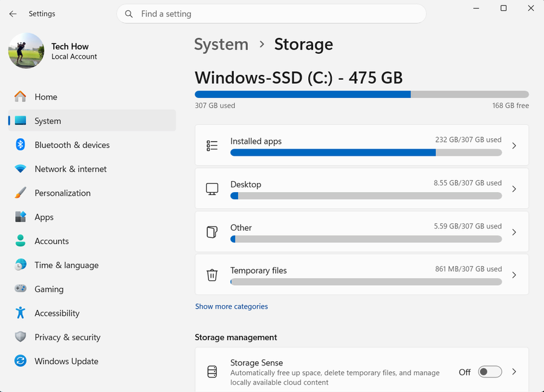Image resolution: width=544 pixels, height=392 pixels.
Task: Click the Time & language globe icon
Action: [x=21, y=265]
